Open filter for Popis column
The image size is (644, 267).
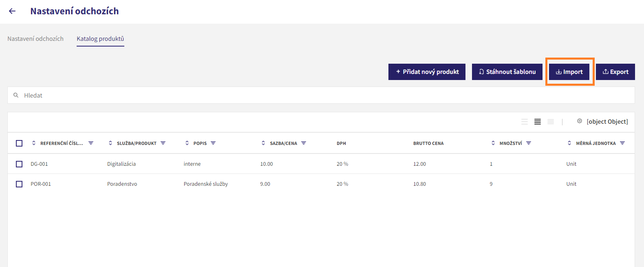click(x=213, y=143)
